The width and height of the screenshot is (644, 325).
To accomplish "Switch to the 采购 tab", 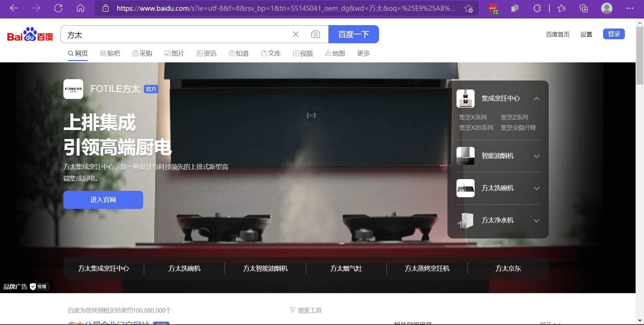I will 142,53.
